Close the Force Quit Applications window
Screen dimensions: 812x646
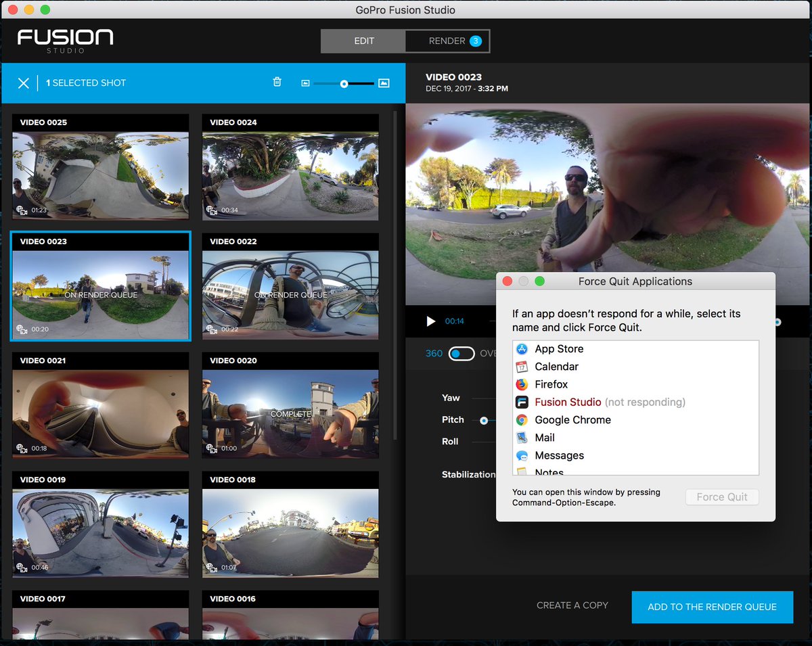click(x=507, y=281)
